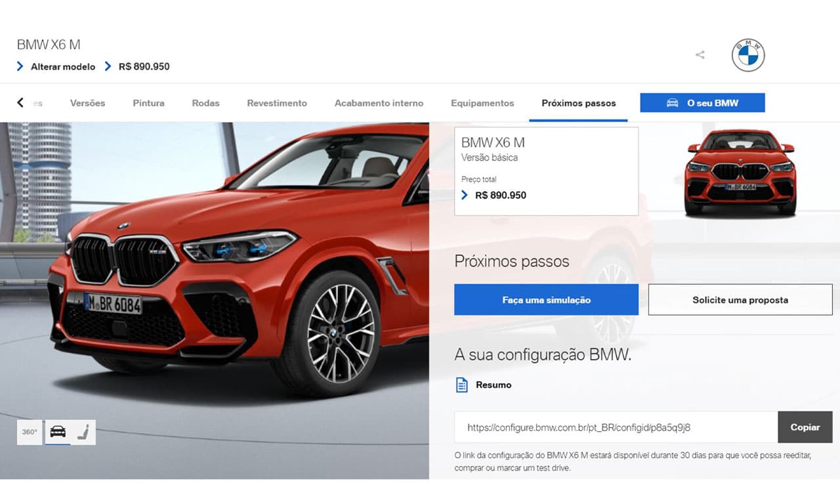Open the Pintura tab
Image resolution: width=840 pixels, height=504 pixels.
coord(148,103)
